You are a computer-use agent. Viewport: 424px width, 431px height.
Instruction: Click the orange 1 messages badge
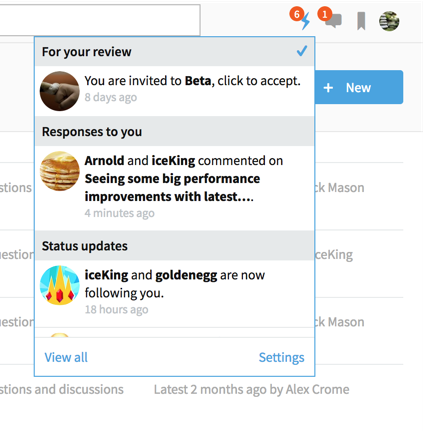[x=324, y=14]
